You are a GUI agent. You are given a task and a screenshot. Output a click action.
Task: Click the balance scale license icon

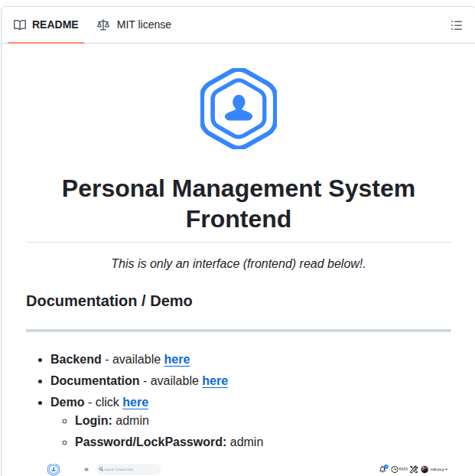pos(103,25)
